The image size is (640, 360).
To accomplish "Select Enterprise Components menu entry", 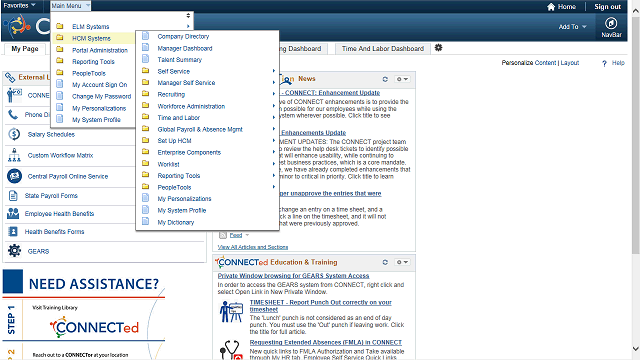I will [x=189, y=152].
